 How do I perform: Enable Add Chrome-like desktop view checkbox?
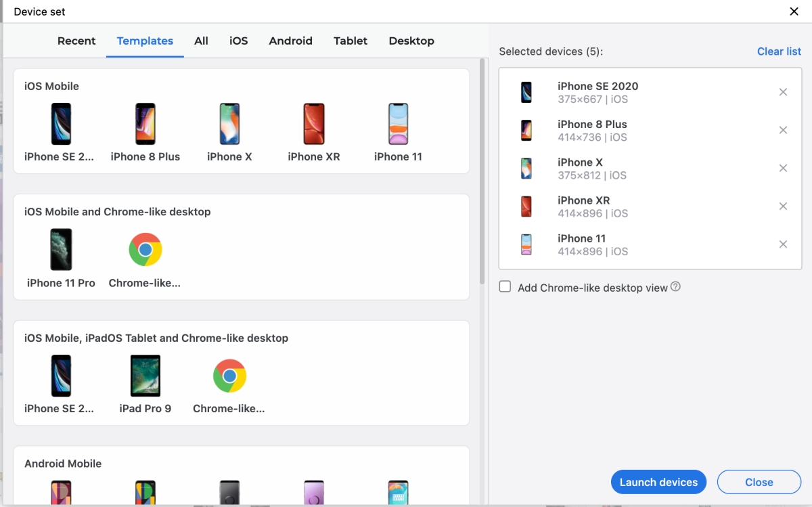pos(505,287)
